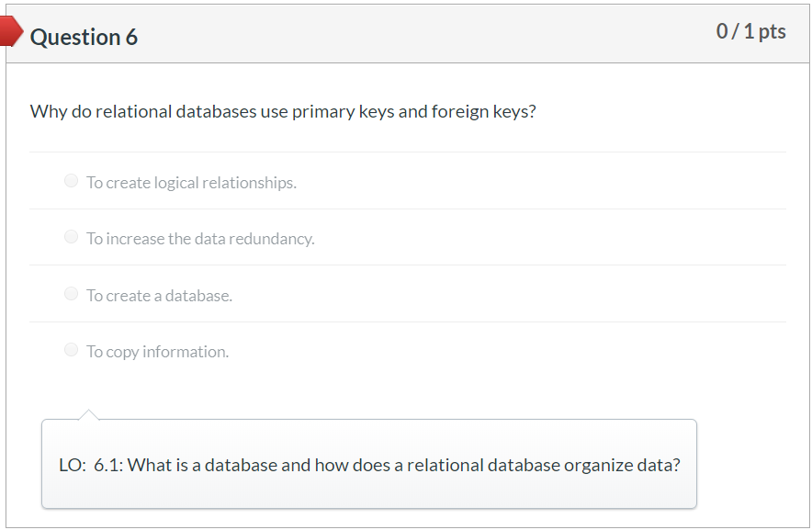
Task: Click the answer text 'To create logical relationships.'
Action: pos(191,183)
